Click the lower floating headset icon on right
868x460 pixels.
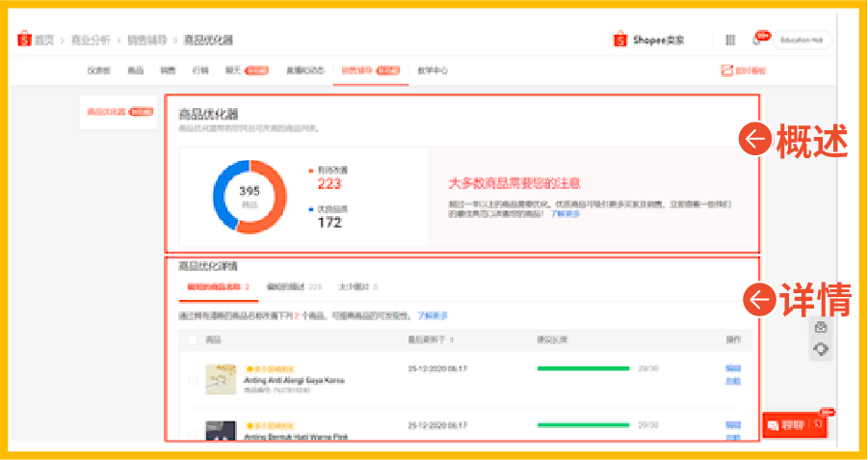[821, 349]
